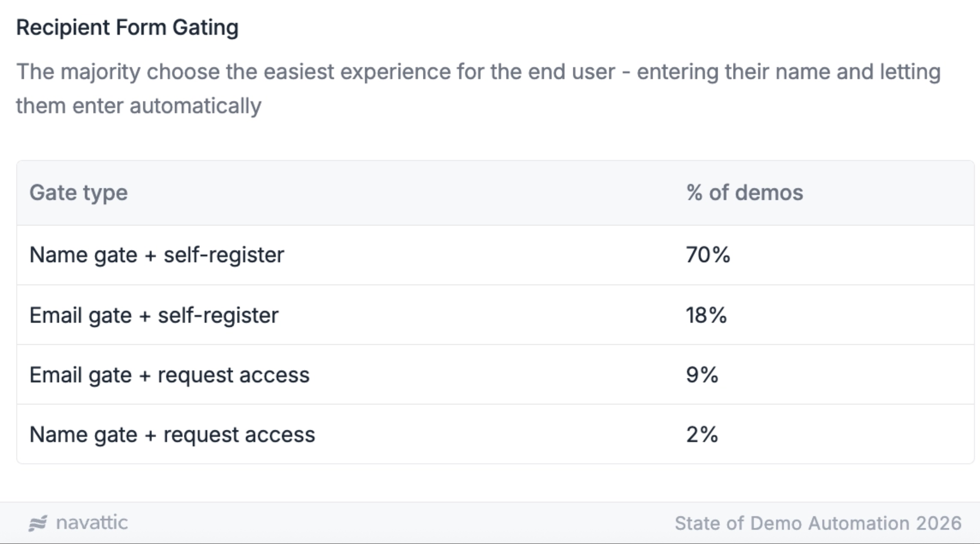Click the State of Demo Automation footer text
The width and height of the screenshot is (980, 544).
818,523
